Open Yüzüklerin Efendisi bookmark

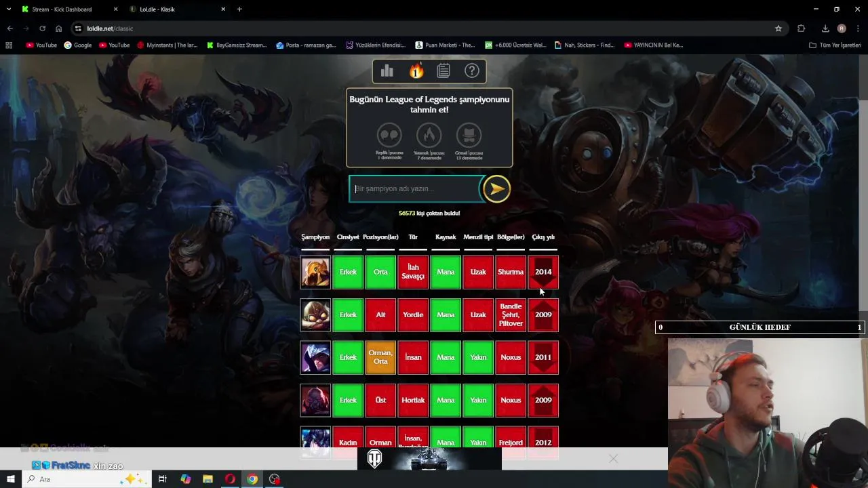tap(376, 45)
